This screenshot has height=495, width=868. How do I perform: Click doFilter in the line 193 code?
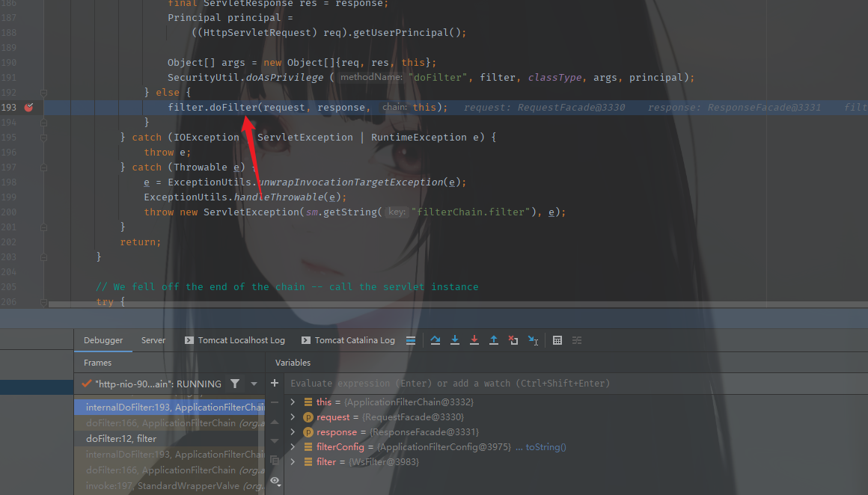click(233, 107)
